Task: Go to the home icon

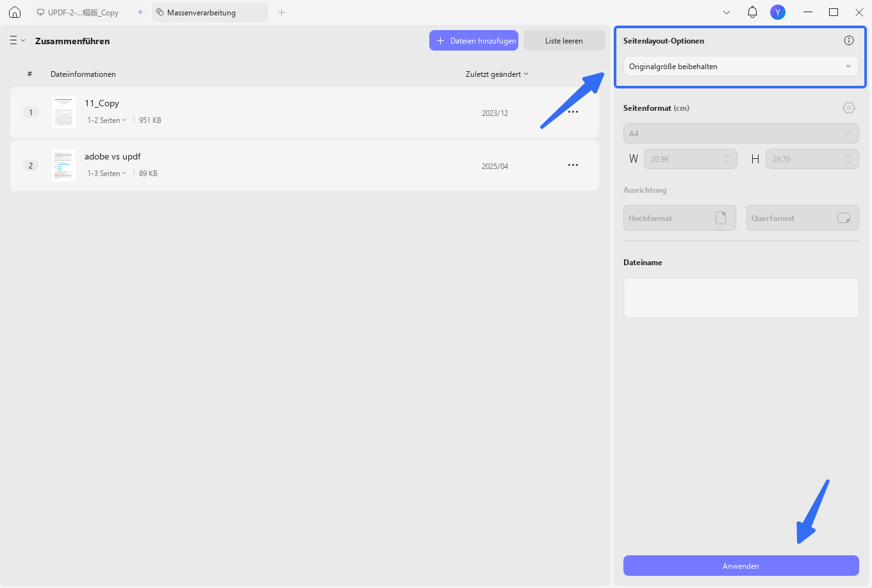Action: tap(15, 12)
